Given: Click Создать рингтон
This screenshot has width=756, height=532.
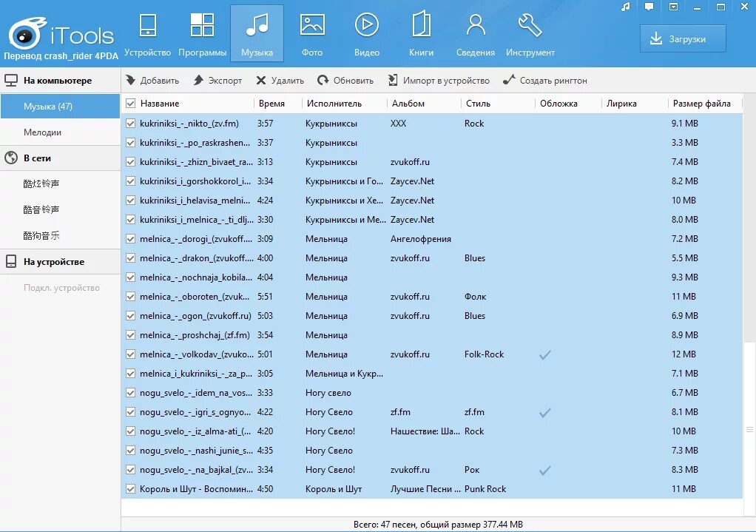Looking at the screenshot, I should pos(545,81).
